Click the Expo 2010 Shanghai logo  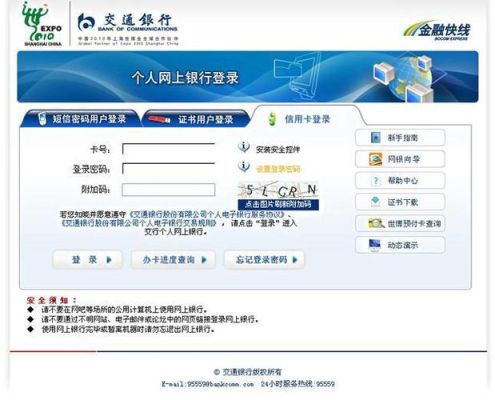42,24
